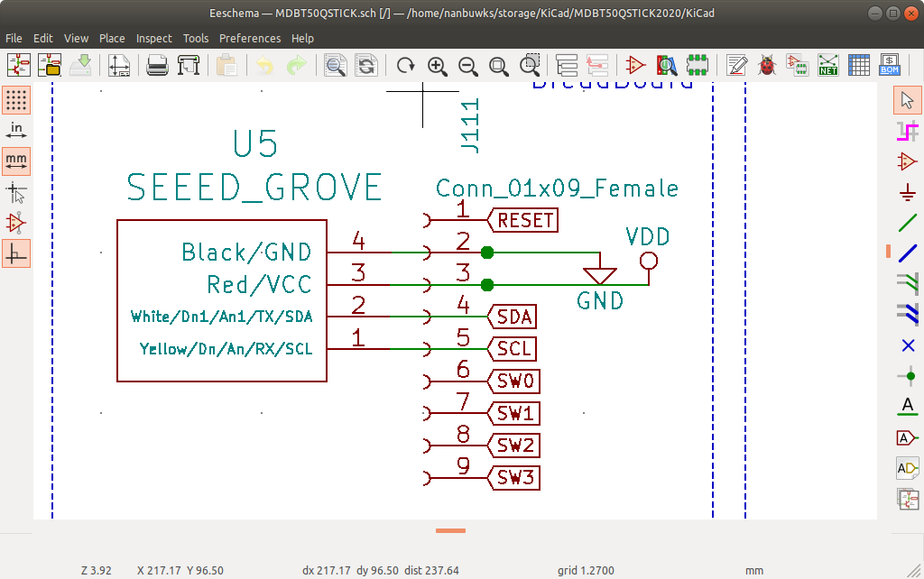Toggle grid visibility in left toolbar
924x579 pixels.
coord(16,100)
